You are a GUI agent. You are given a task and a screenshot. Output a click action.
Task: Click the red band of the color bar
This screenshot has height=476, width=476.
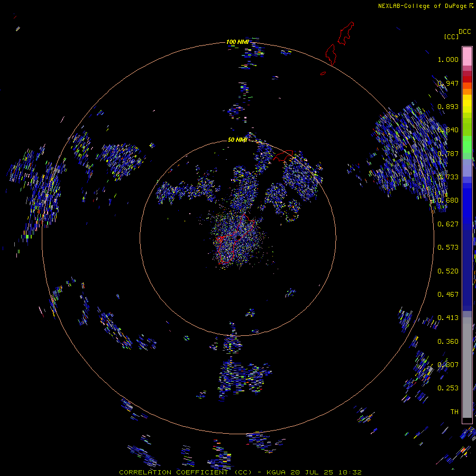pyautogui.click(x=467, y=79)
